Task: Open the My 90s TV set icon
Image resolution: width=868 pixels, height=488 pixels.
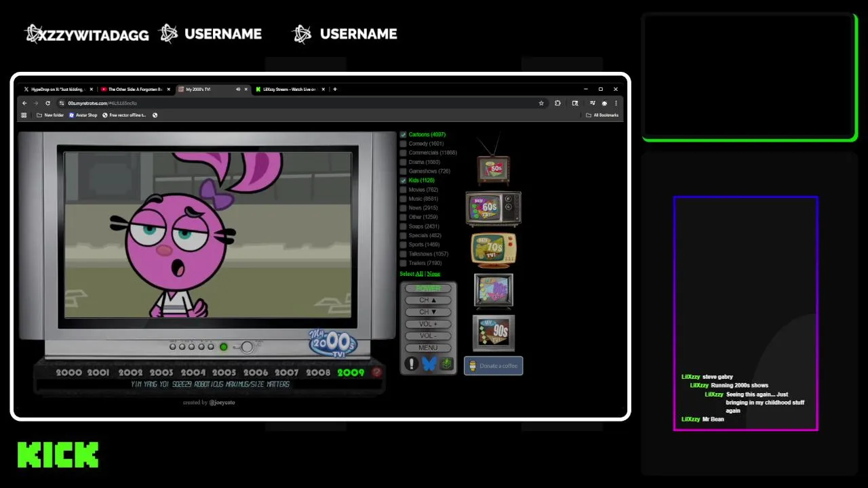Action: 494,332
